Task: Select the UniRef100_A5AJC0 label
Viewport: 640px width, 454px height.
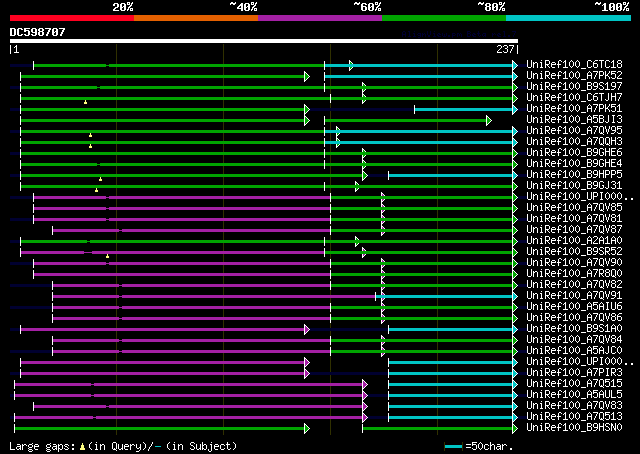Action: coord(574,351)
